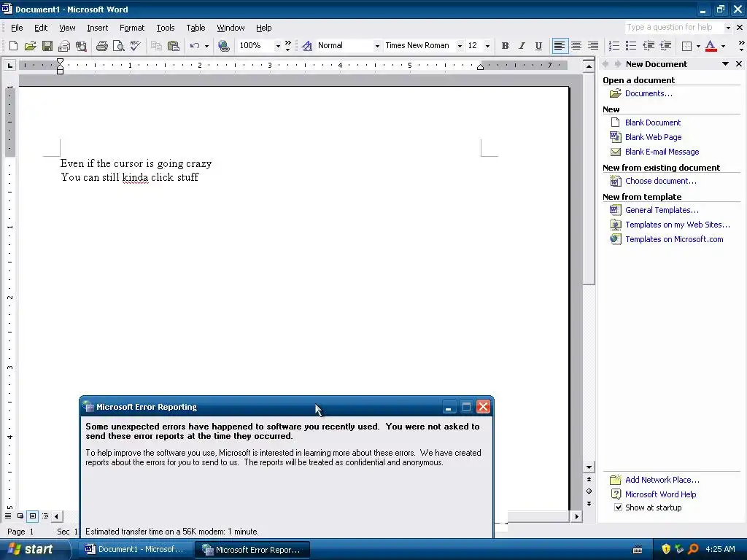This screenshot has width=747, height=560.
Task: Toggle Underline formatting
Action: tap(538, 46)
